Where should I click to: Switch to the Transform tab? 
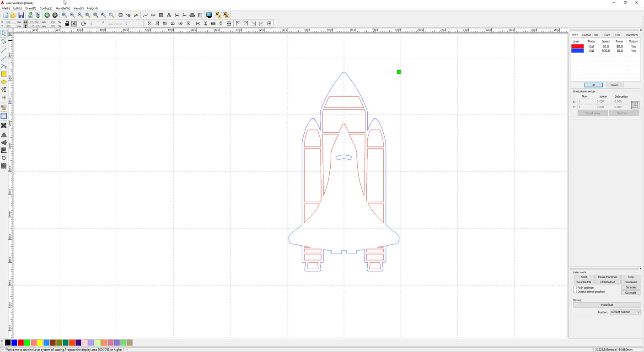tap(631, 35)
